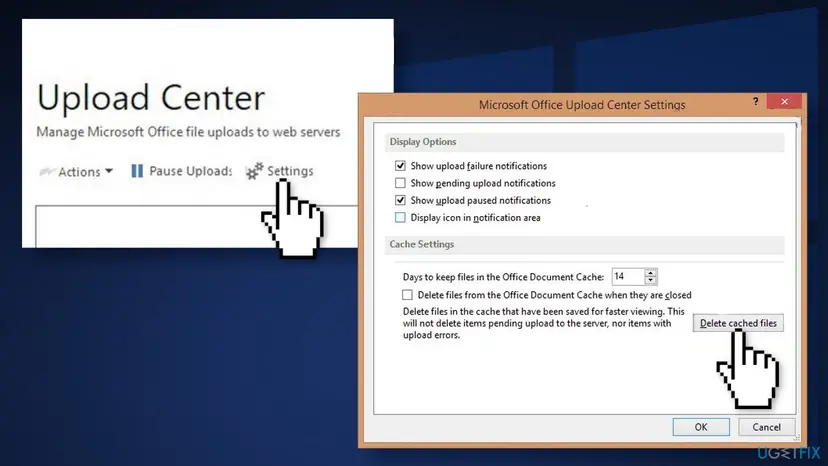Click the cache deletion description paragraph
The width and height of the screenshot is (828, 466).
[x=544, y=323]
